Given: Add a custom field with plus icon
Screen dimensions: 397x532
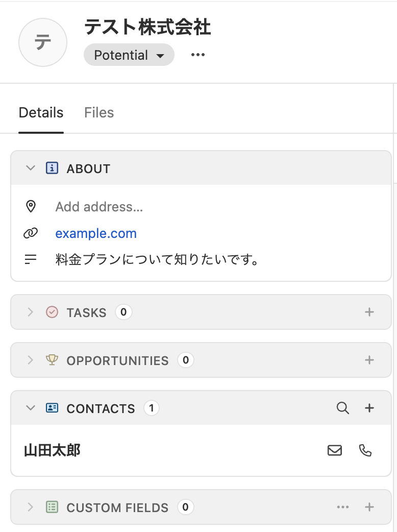Looking at the screenshot, I should 369,507.
